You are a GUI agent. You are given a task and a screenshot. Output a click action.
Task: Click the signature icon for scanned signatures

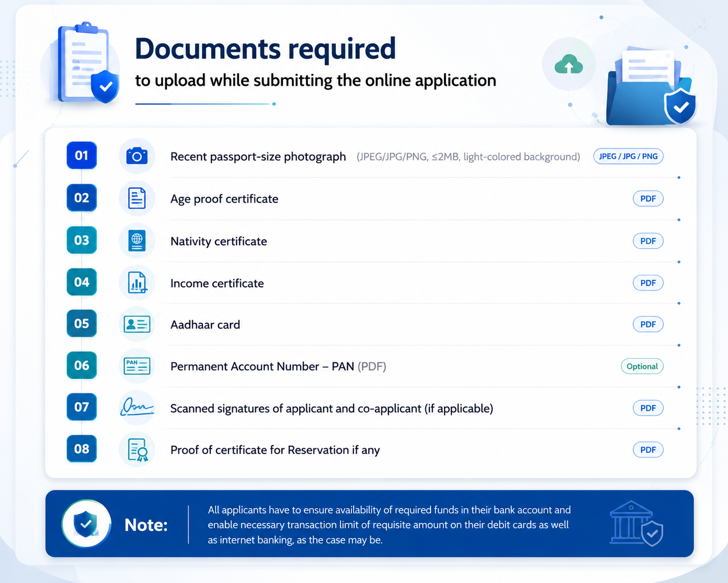tap(137, 407)
